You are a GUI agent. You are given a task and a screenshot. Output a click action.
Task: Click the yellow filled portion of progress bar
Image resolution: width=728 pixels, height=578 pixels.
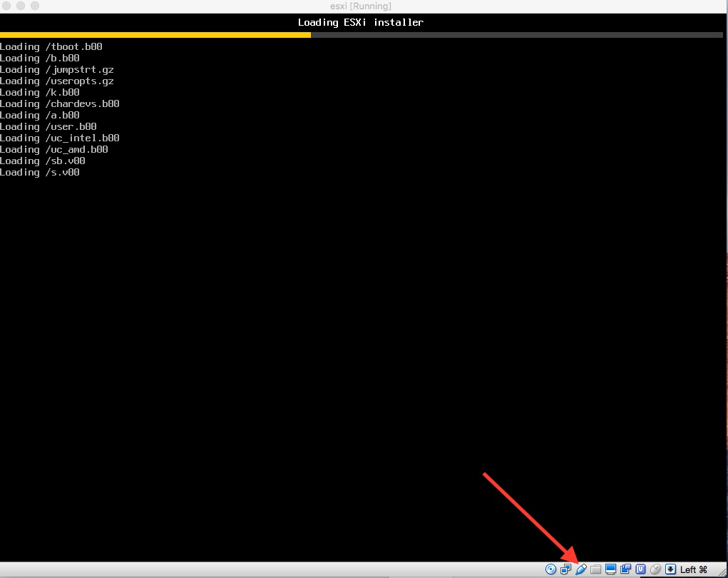tap(155, 34)
